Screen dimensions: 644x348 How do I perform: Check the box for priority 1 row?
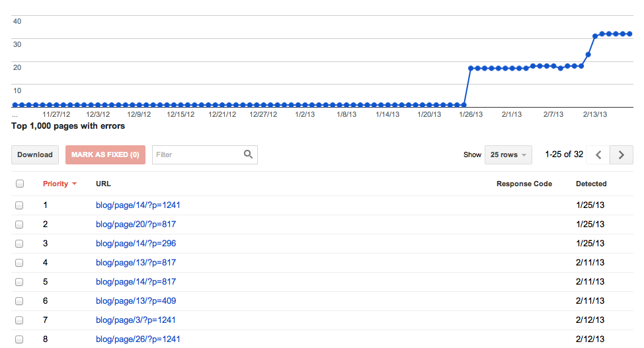pos(19,205)
